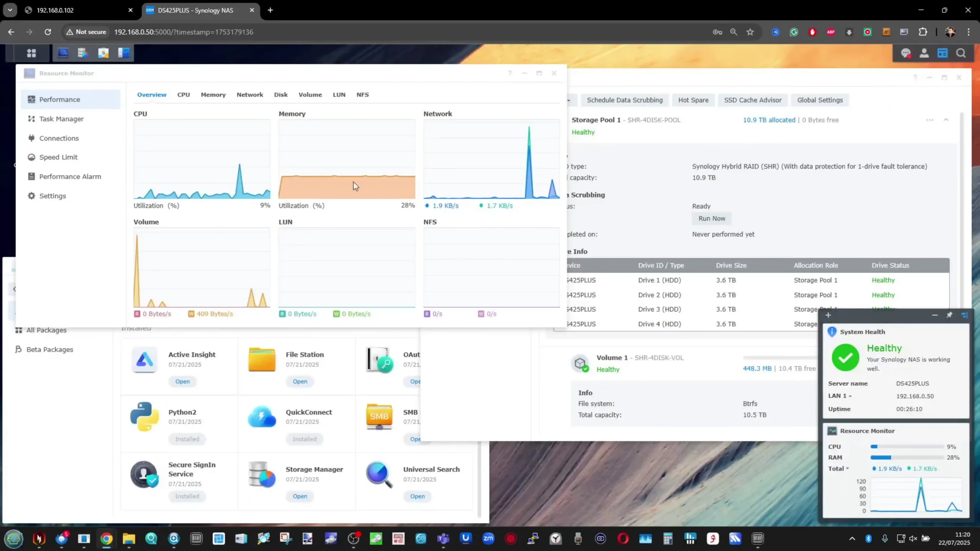Screen dimensions: 980x551
Task: Open the DSM search magnifier icon
Action: 961,53
